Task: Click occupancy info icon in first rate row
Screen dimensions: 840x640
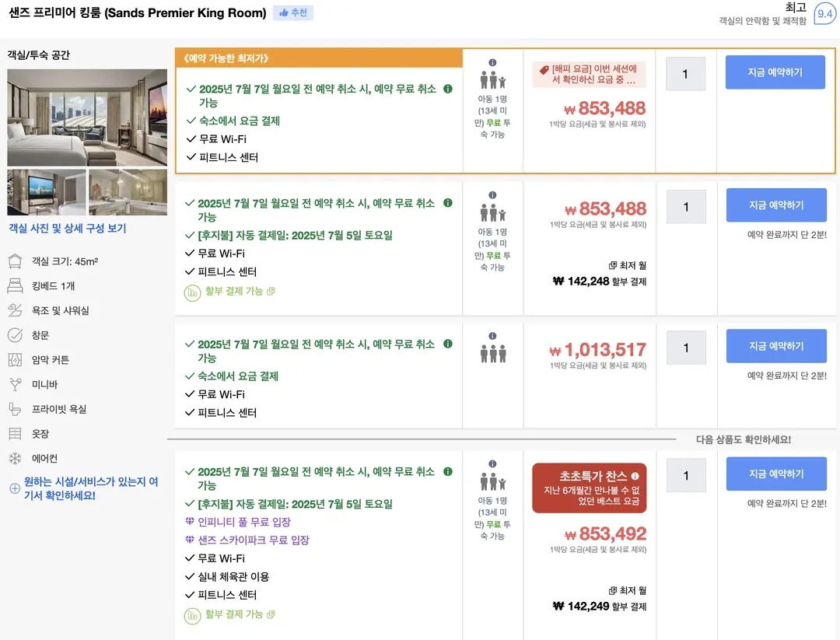Action: [x=492, y=63]
